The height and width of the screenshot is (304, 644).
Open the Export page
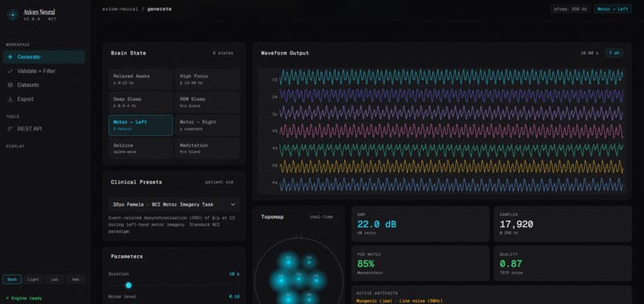coord(44,99)
